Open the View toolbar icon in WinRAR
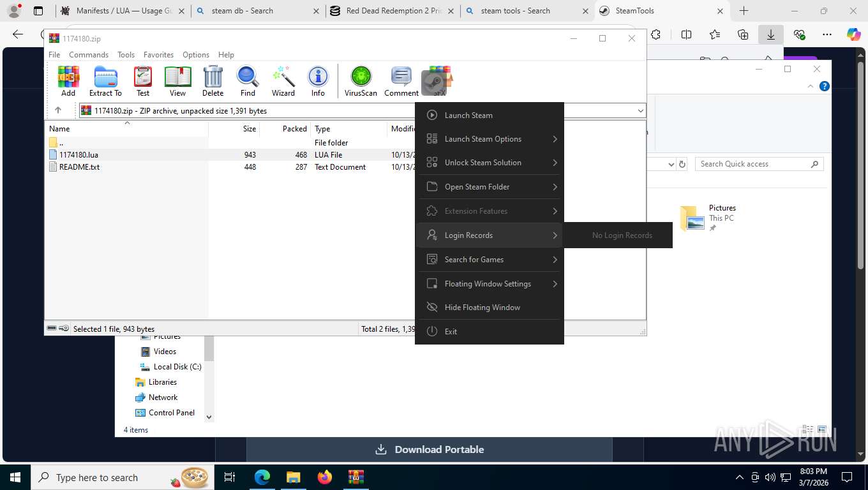This screenshot has width=868, height=490. [177, 81]
